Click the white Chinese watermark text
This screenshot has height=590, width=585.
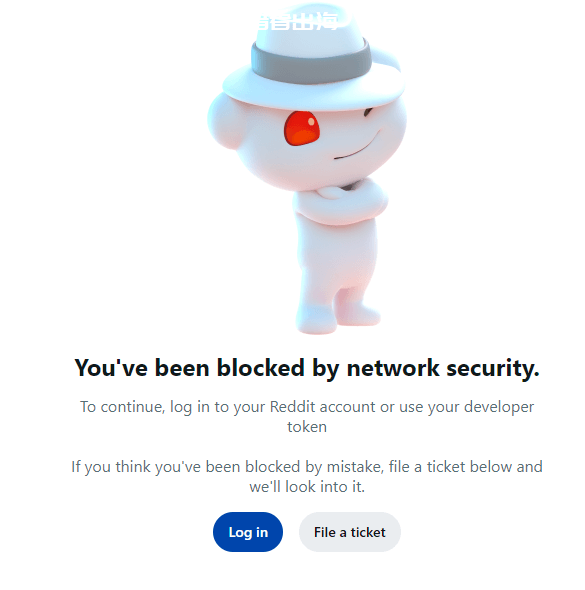299,22
